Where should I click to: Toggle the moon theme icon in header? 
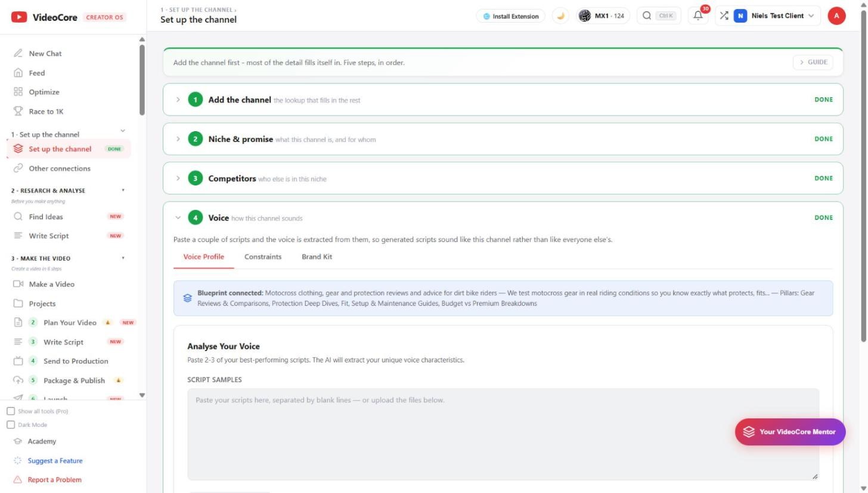560,16
